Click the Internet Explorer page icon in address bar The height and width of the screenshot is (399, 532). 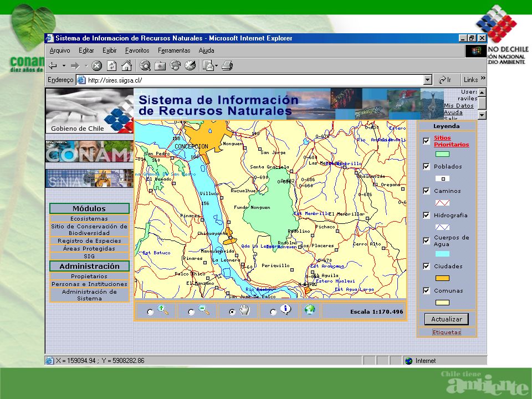point(81,80)
